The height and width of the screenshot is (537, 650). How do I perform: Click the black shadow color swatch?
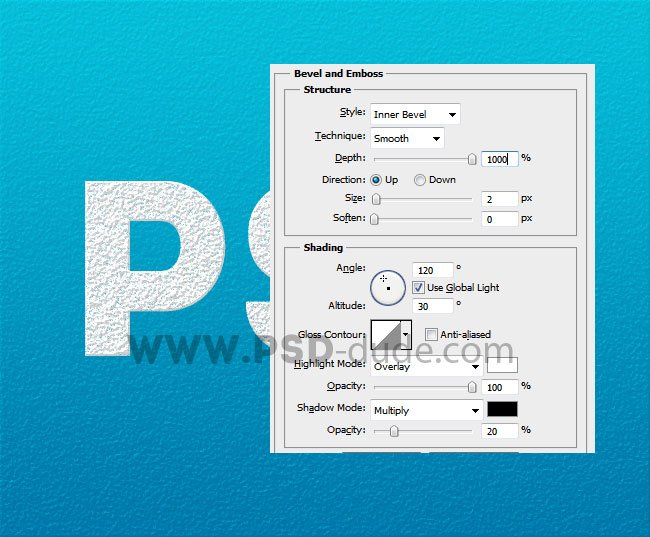pos(502,409)
